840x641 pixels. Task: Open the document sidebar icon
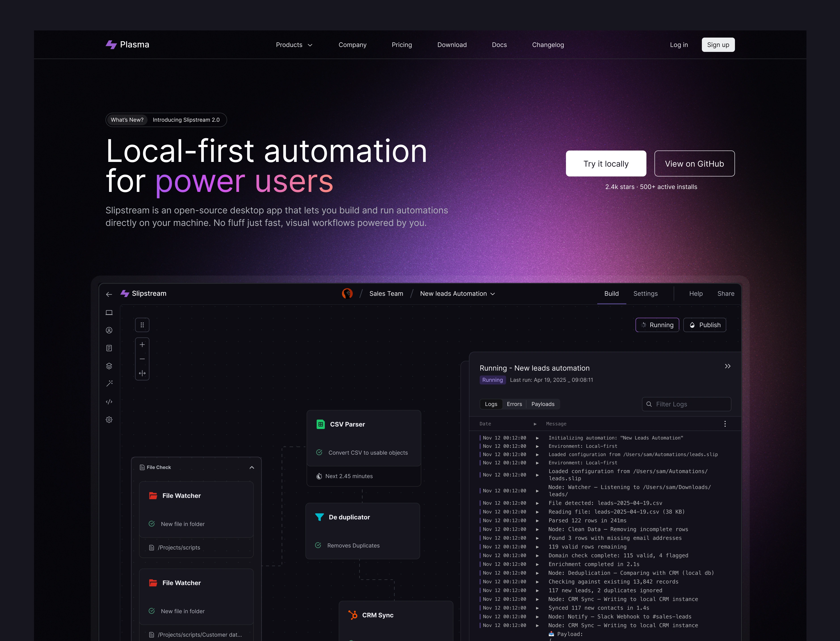tap(109, 348)
